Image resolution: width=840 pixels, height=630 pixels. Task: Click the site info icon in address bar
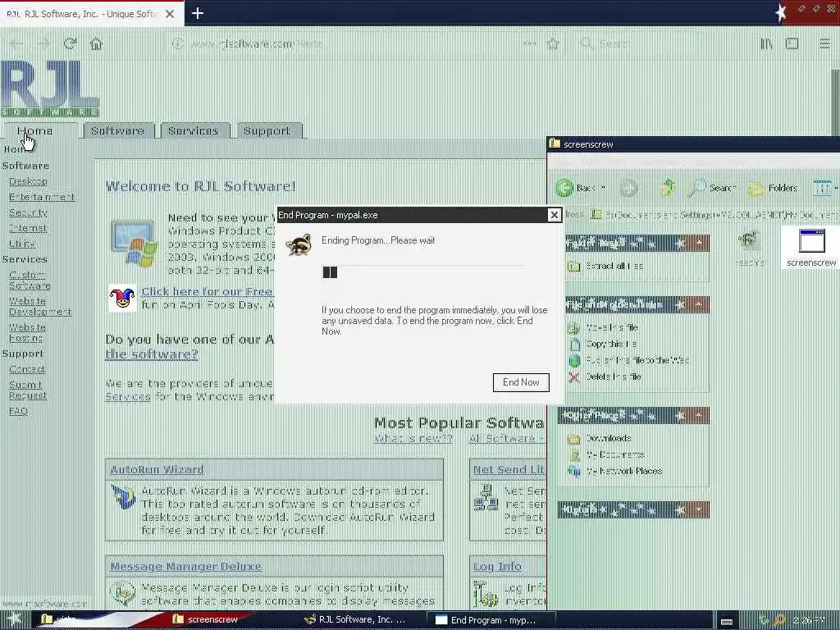(x=177, y=43)
